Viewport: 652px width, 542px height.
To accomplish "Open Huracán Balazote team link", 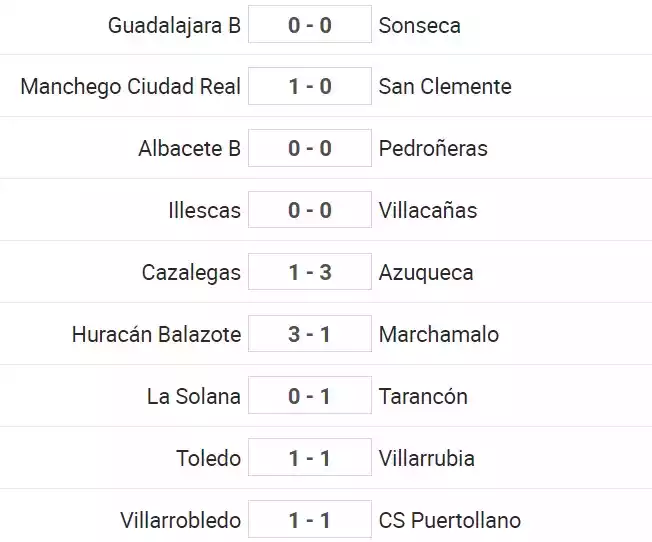I will click(156, 334).
